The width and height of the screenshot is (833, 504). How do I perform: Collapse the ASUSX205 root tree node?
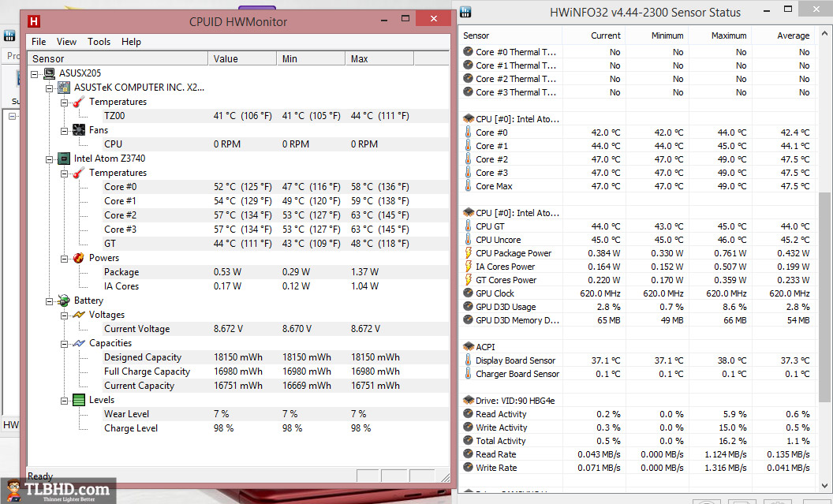tap(35, 74)
